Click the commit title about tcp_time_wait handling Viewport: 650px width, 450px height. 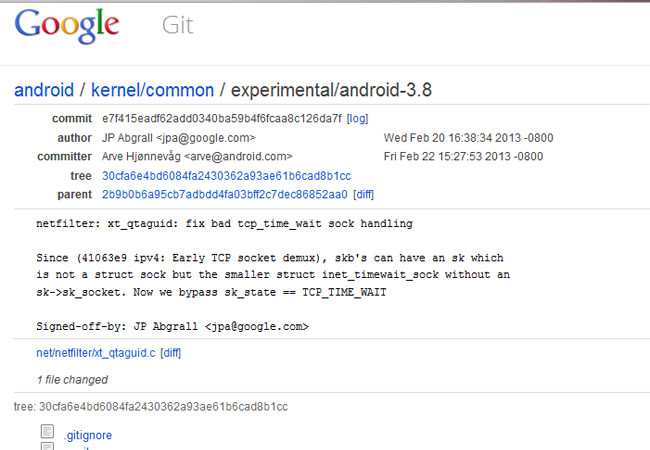click(224, 224)
